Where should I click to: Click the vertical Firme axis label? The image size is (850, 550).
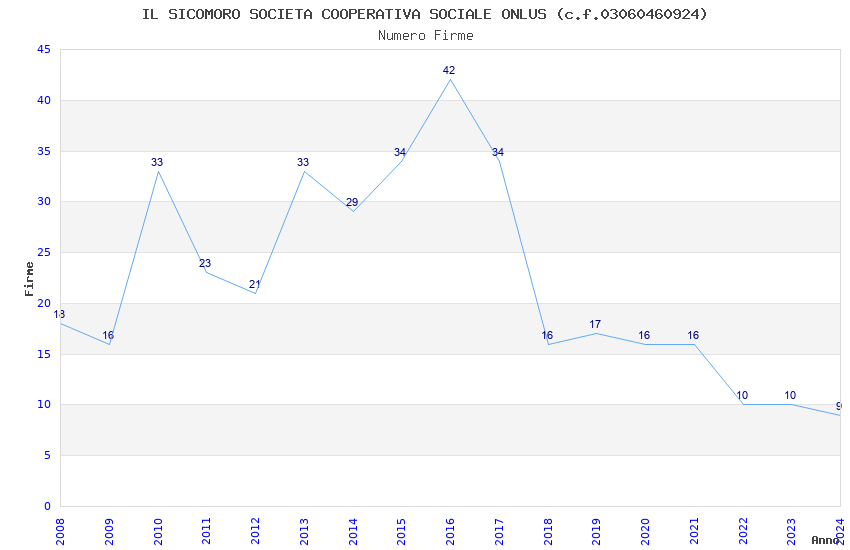coord(29,278)
